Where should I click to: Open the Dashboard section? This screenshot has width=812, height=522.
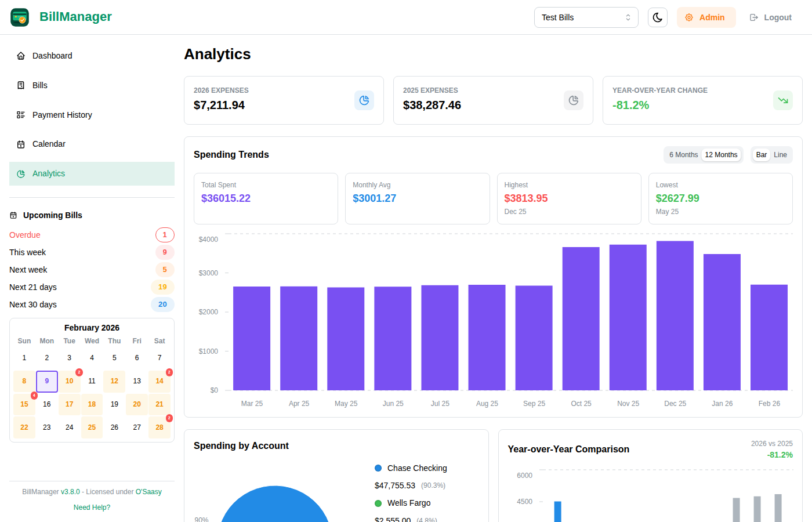tap(52, 56)
